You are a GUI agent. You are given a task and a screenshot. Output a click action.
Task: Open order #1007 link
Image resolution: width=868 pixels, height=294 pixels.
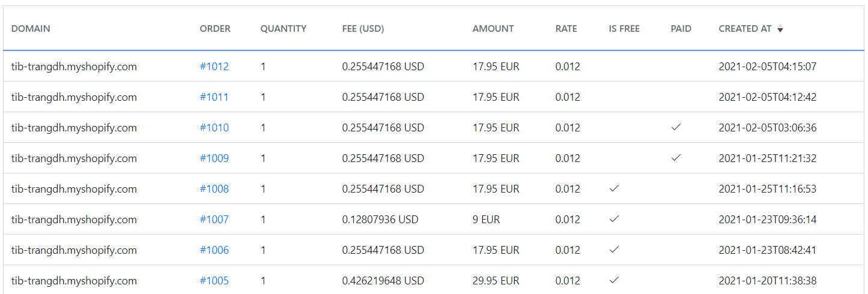[x=214, y=220]
